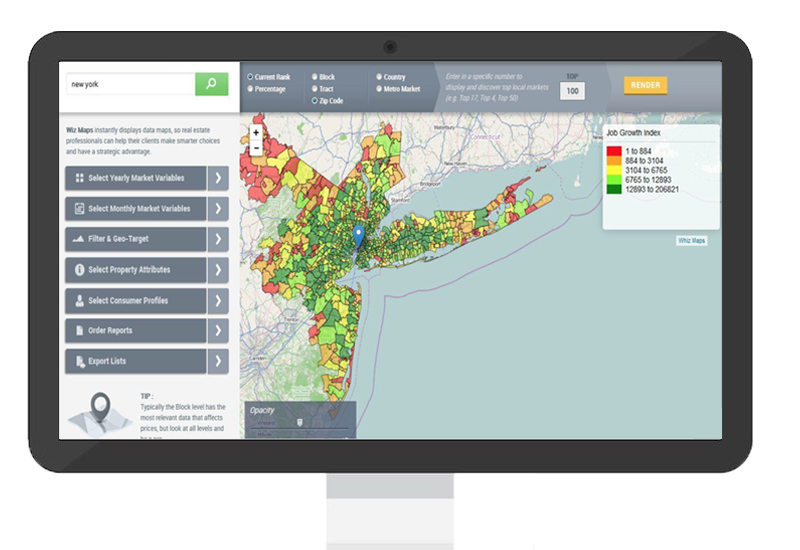800x550 pixels.
Task: Follow the Whiz Maps link under legend
Action: tap(691, 240)
